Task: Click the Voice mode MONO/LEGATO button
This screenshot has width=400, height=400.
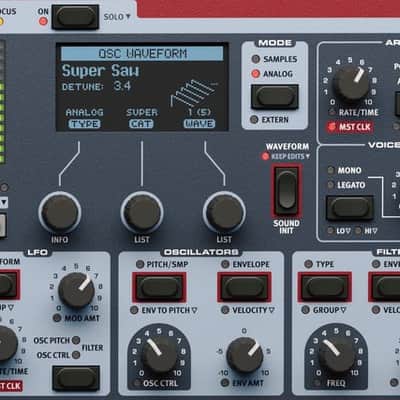Action: [349, 208]
